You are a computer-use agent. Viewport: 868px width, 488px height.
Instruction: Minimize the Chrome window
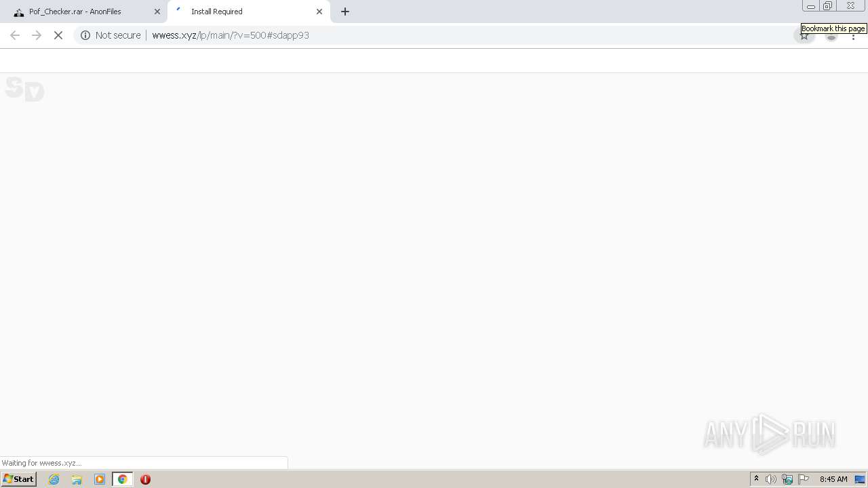pyautogui.click(x=811, y=6)
